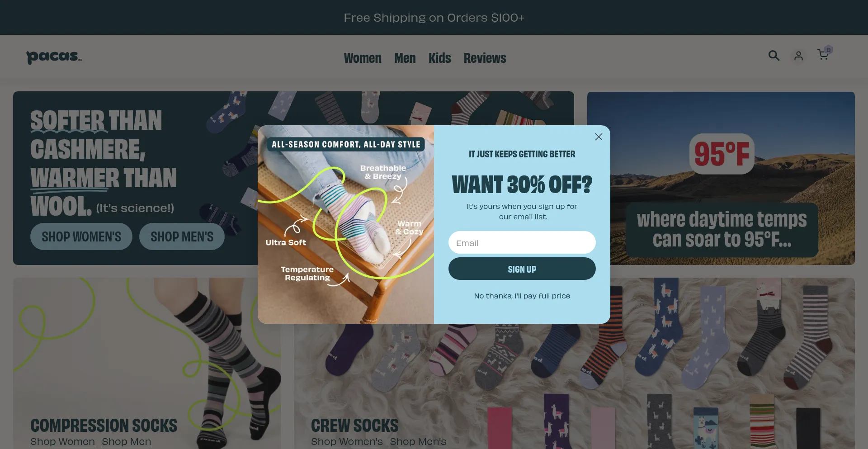Viewport: 868px width, 449px height.
Task: Open the Men menu
Action: click(405, 58)
